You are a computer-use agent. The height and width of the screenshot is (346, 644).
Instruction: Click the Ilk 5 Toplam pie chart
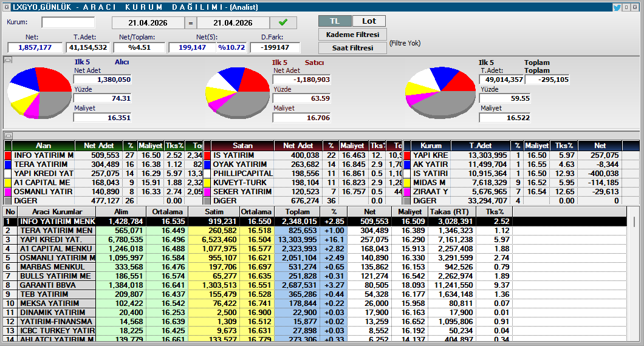pos(440,93)
